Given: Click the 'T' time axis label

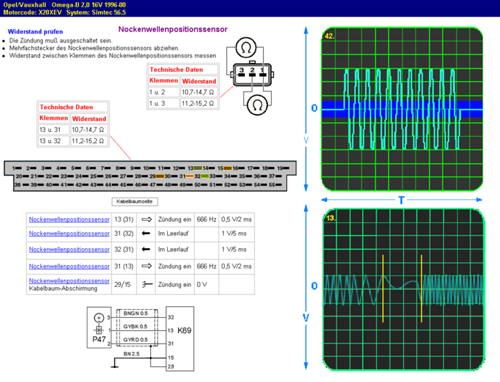Looking at the screenshot, I should click(x=401, y=200).
